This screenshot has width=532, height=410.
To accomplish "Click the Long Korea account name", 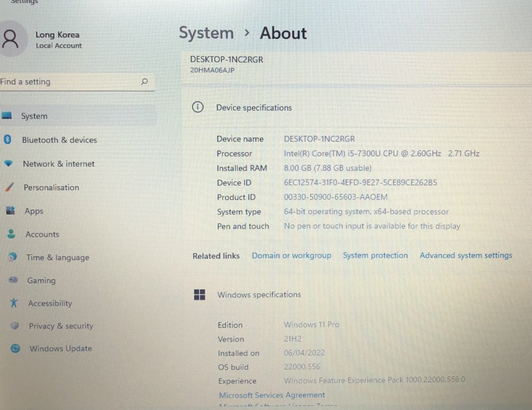I will pos(57,35).
